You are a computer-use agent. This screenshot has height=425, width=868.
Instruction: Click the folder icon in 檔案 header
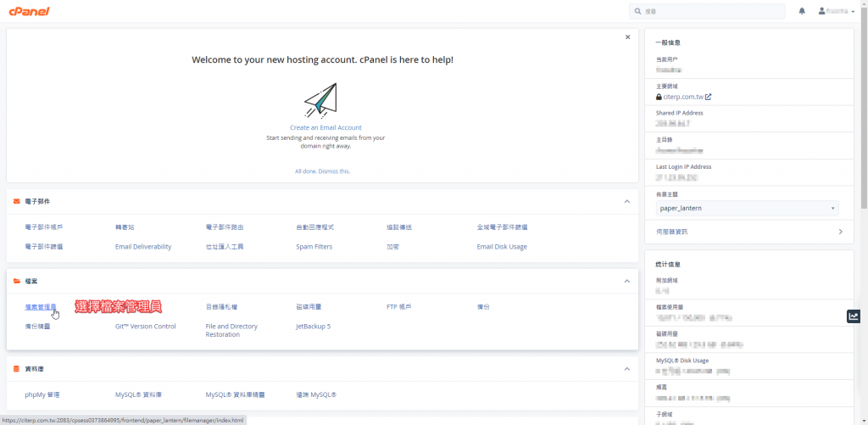[17, 281]
